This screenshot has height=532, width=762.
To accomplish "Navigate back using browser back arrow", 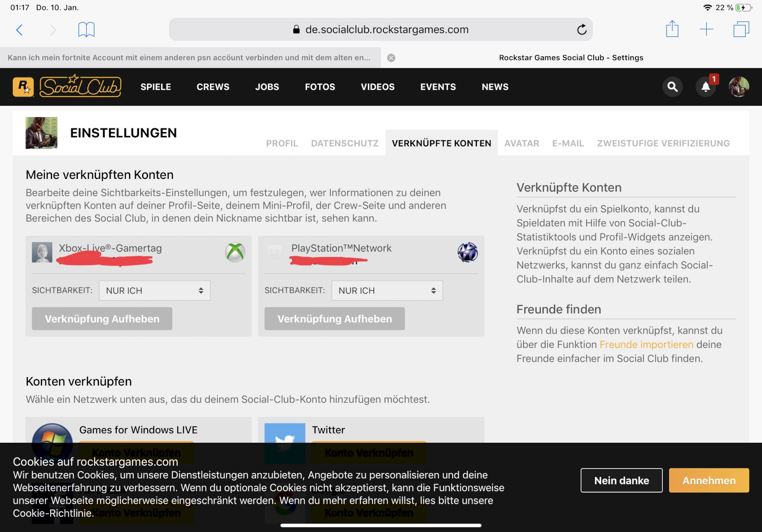I will point(20,29).
